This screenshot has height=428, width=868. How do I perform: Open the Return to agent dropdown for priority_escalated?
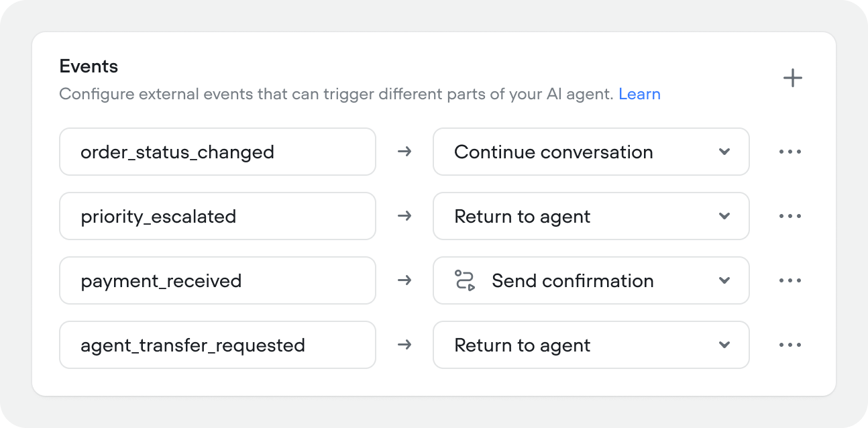click(x=724, y=216)
